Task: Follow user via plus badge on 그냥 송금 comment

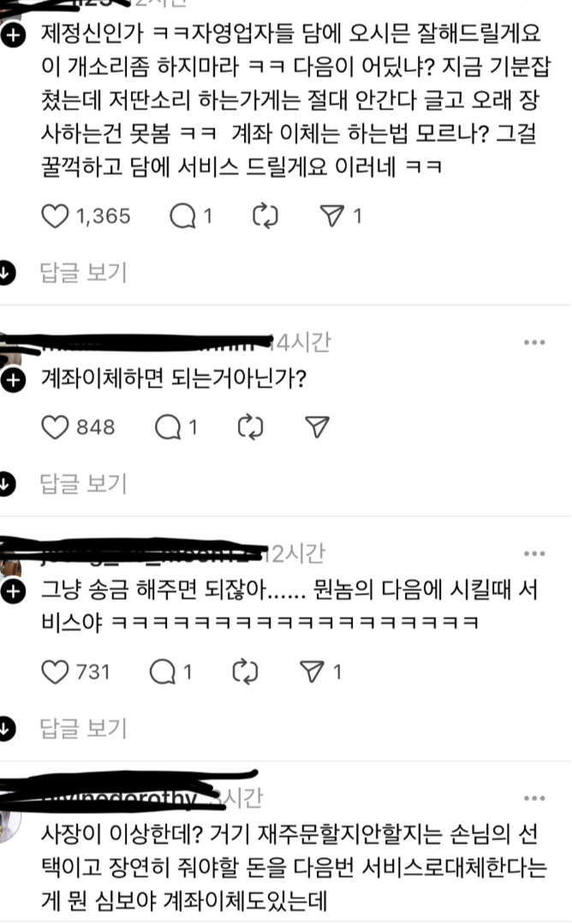Action: point(13,592)
